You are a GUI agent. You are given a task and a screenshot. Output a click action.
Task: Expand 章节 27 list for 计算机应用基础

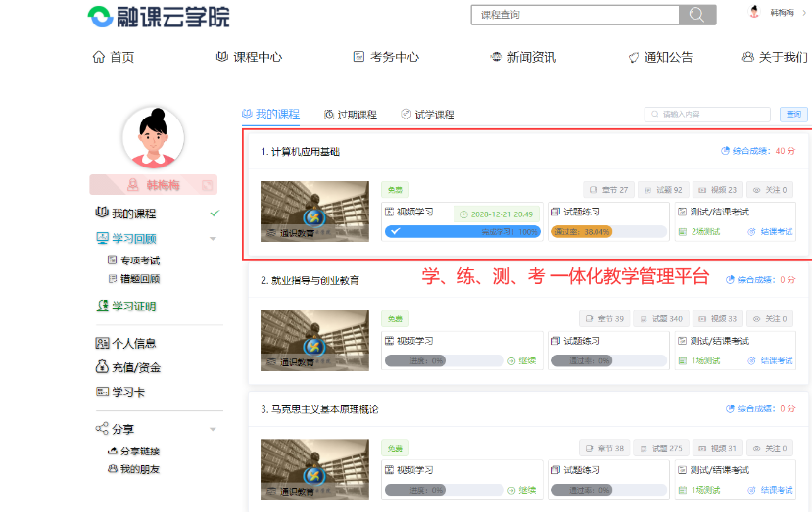607,190
